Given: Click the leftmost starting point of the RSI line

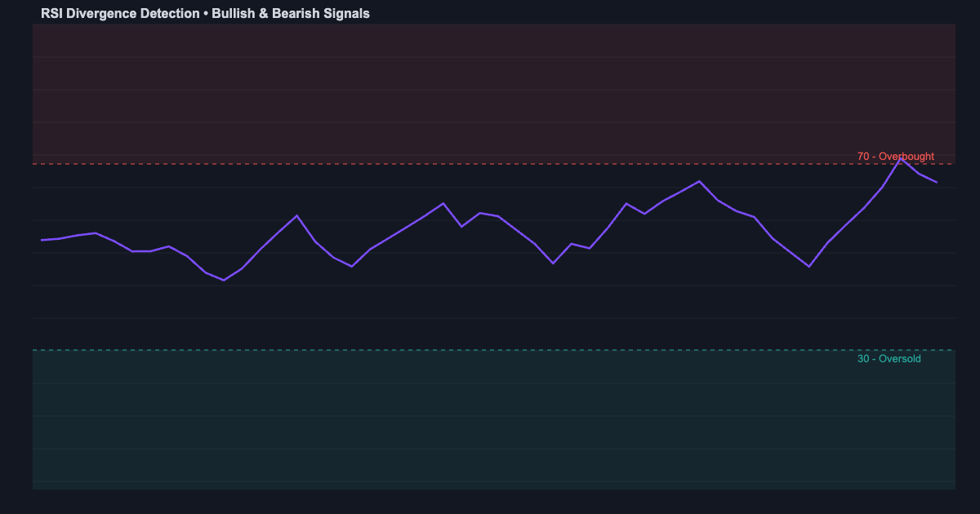Looking at the screenshot, I should [42, 240].
